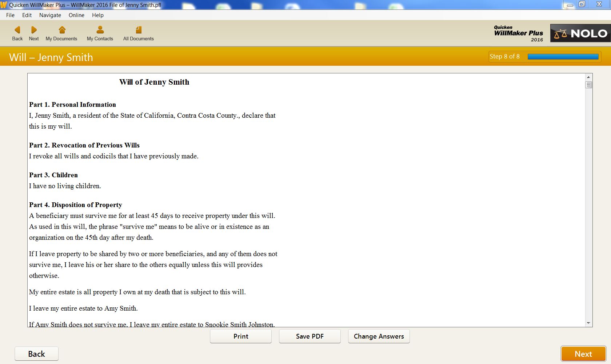This screenshot has width=611, height=364.
Task: Click the NOLO logo
Action: click(x=580, y=33)
